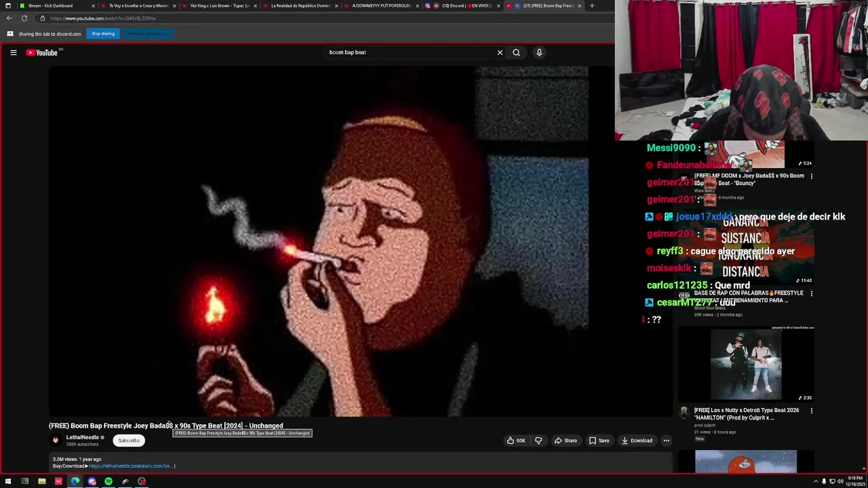This screenshot has height=488, width=868.
Task: Open Microsoft Edge from the taskbar
Action: (x=75, y=481)
